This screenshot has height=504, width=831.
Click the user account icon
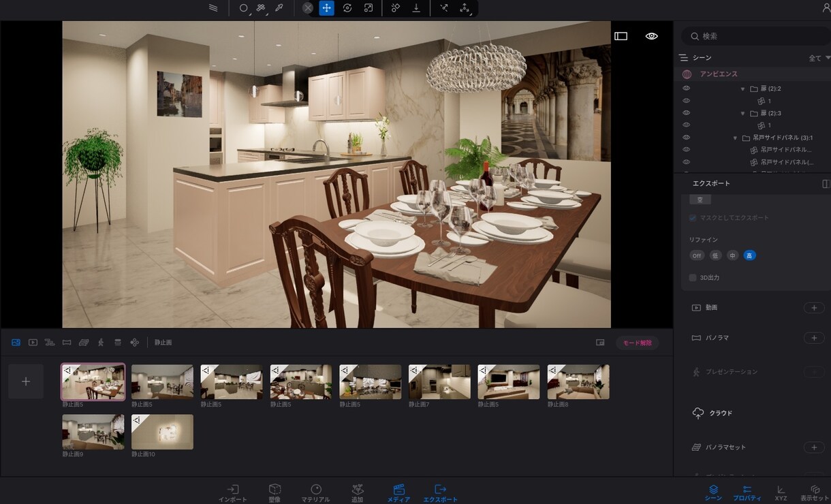tap(826, 7)
